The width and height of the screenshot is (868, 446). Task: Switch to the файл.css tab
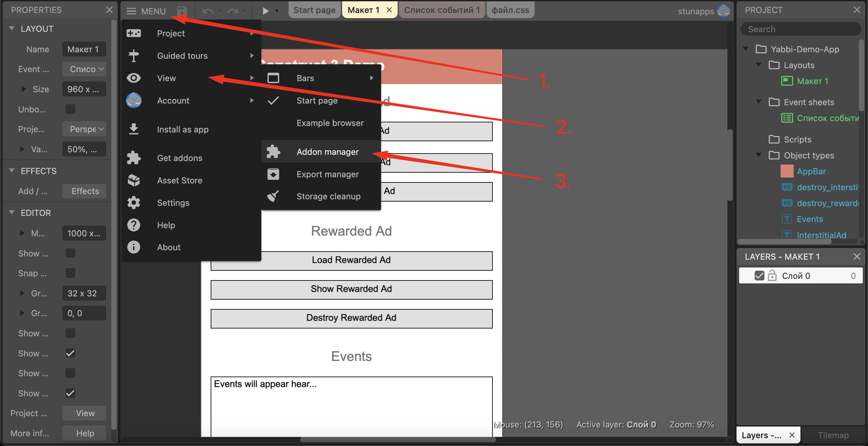(x=510, y=10)
